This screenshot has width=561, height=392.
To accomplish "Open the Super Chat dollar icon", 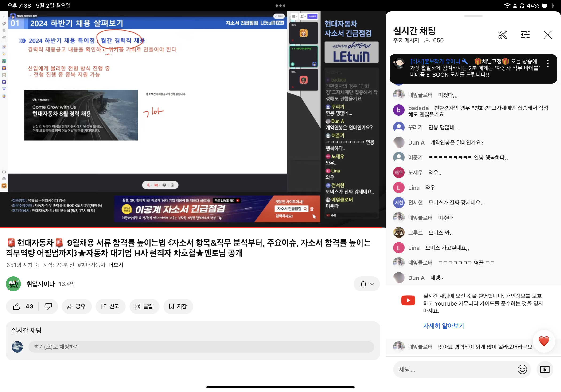I will point(545,369).
